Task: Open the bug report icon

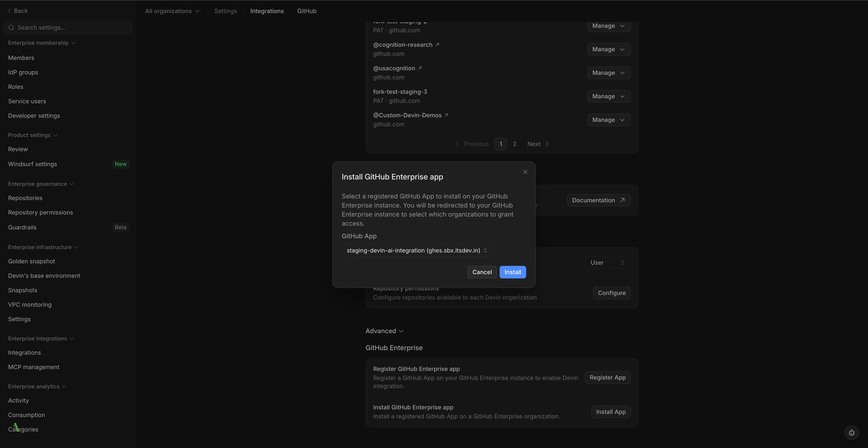Action: pyautogui.click(x=851, y=433)
